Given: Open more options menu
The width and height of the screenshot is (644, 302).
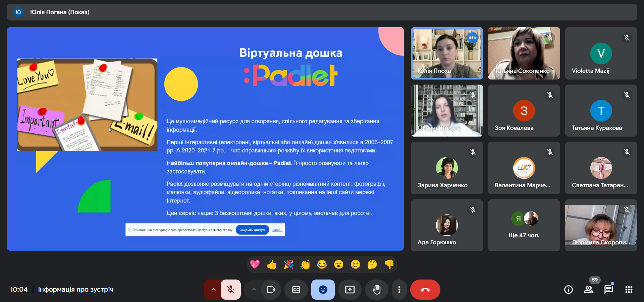Looking at the screenshot, I should pyautogui.click(x=399, y=289).
